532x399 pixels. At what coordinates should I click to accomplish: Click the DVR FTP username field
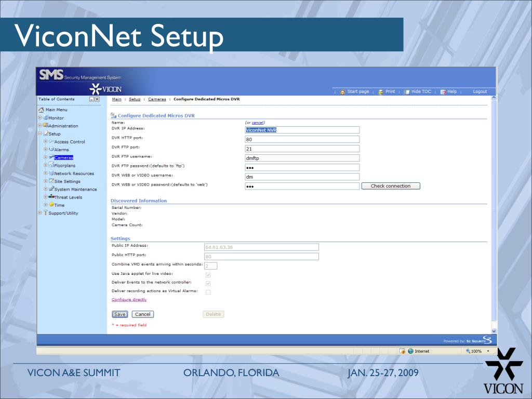[x=302, y=158]
